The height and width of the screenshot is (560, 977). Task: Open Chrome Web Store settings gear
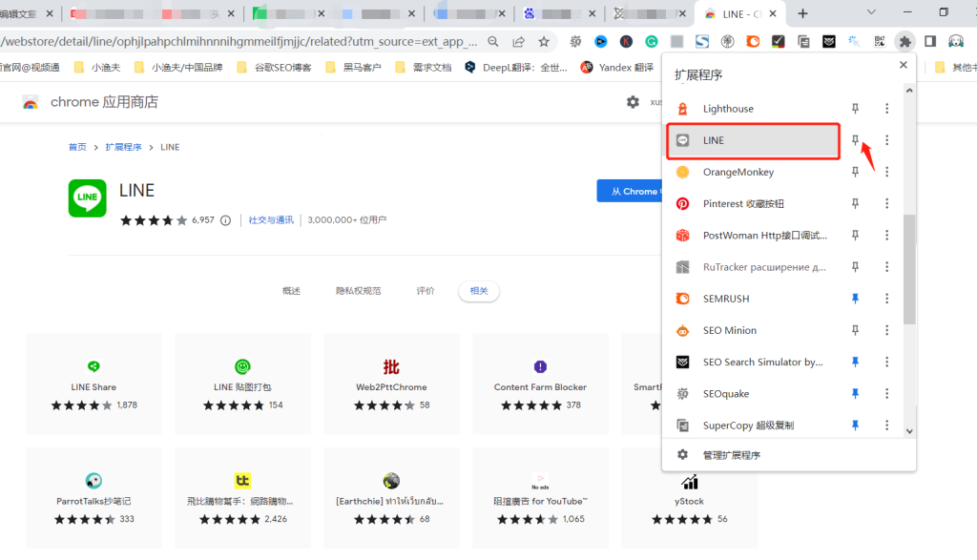pyautogui.click(x=633, y=102)
